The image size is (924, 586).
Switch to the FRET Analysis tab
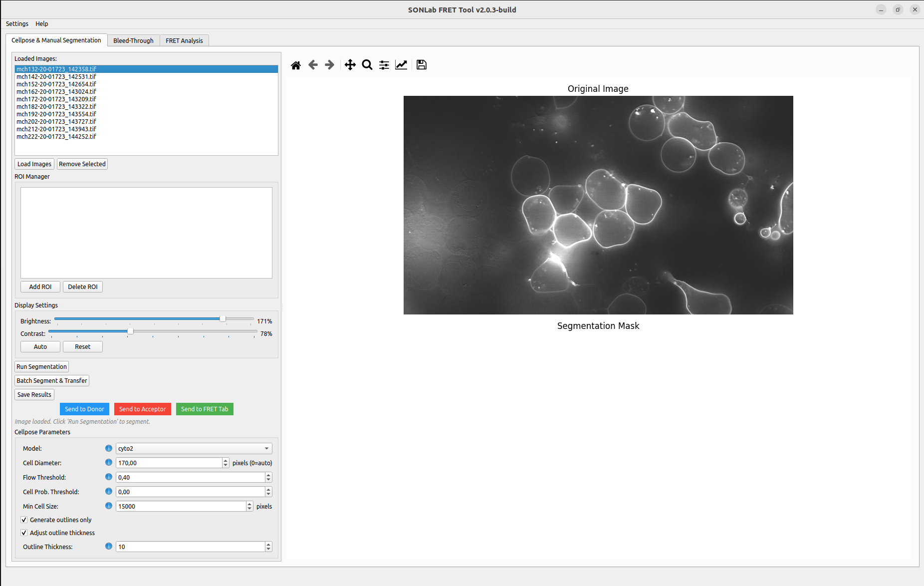tap(184, 40)
